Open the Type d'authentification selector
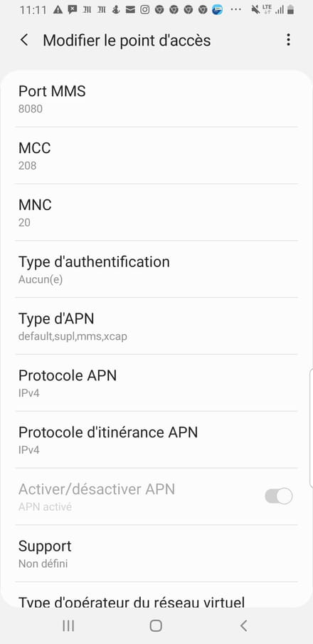This screenshot has width=313, height=644. (156, 269)
